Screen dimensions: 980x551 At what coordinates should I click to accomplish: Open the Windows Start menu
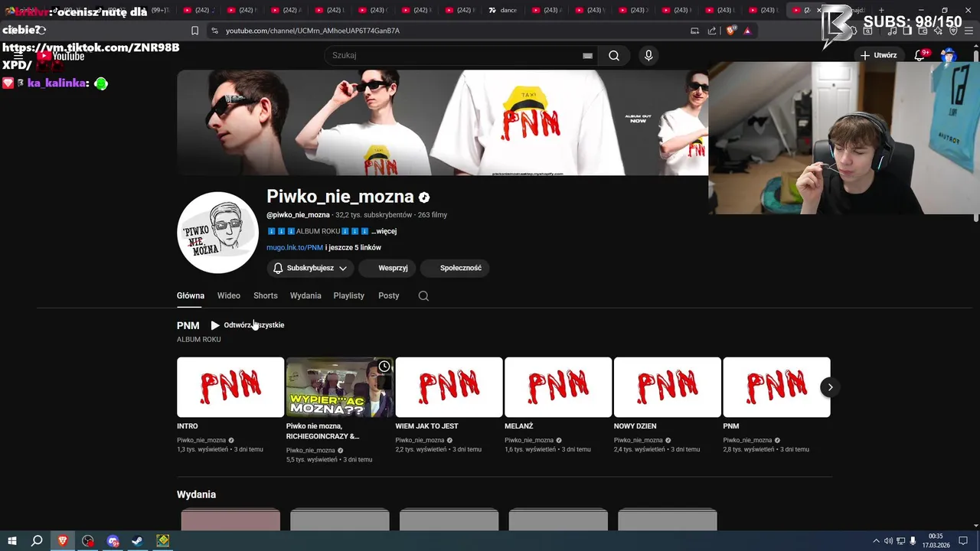point(11,541)
